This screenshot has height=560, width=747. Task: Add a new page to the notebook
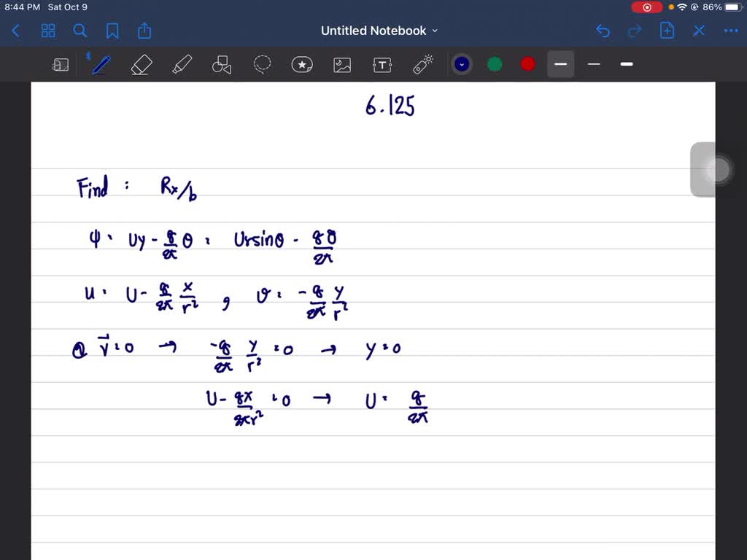coord(666,31)
